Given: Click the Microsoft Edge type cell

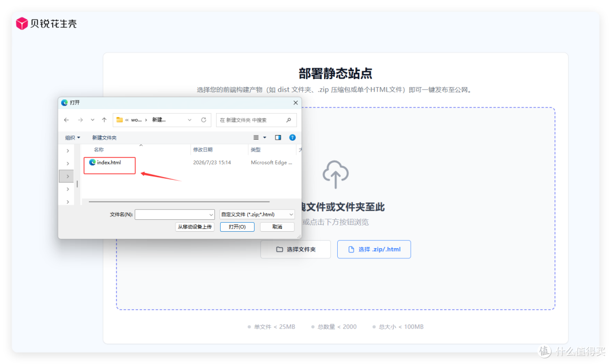Looking at the screenshot, I should [x=271, y=162].
